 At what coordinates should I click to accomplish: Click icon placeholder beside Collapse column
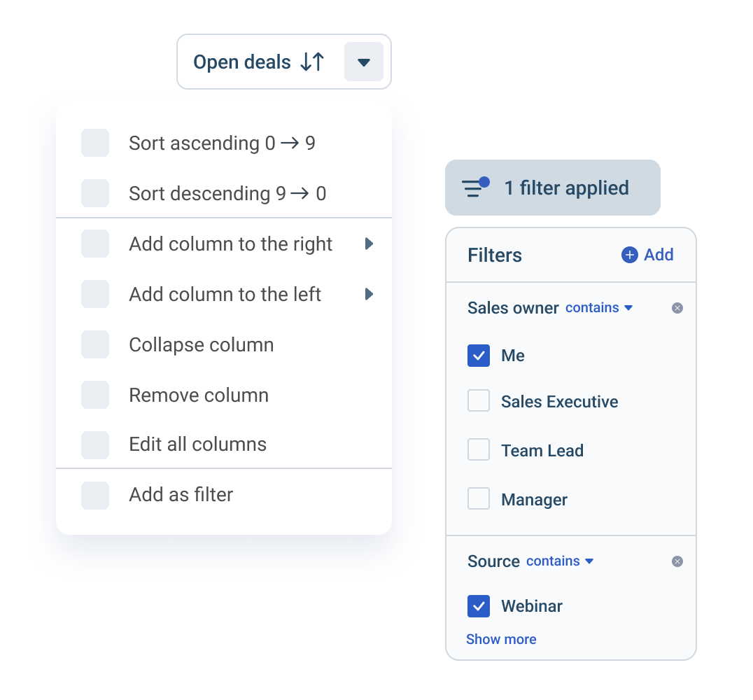click(95, 344)
